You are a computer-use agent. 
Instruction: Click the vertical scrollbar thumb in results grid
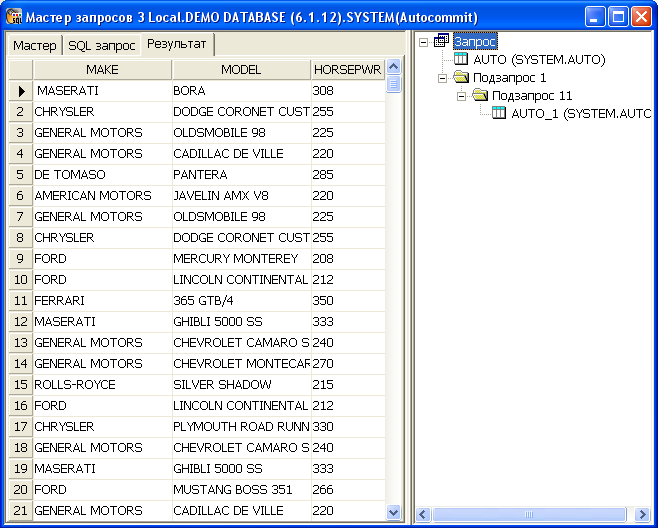pos(393,85)
